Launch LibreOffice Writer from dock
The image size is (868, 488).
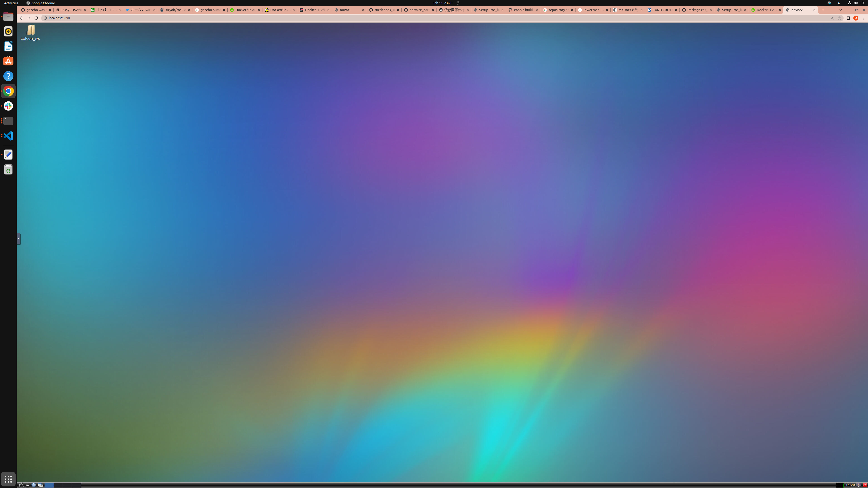[x=8, y=46]
